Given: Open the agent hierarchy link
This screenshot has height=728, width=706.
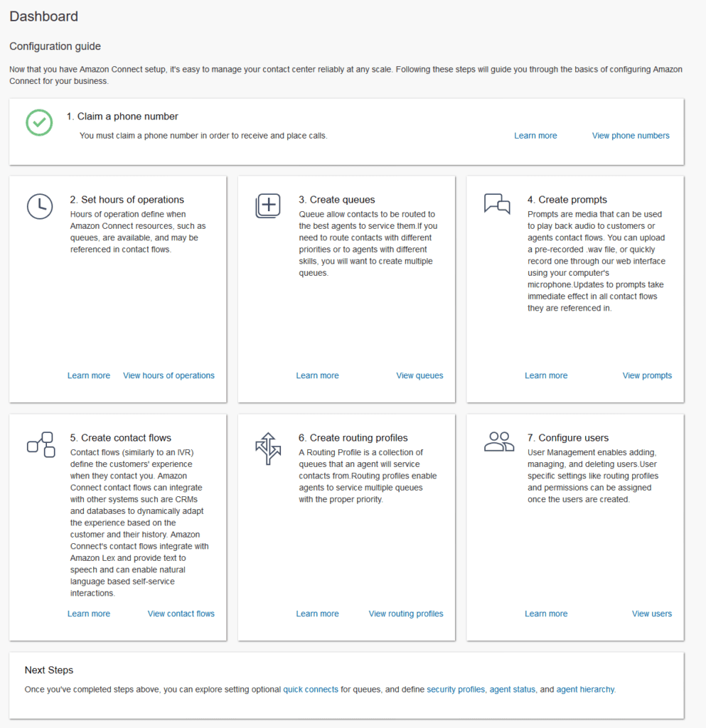Looking at the screenshot, I should tap(584, 690).
